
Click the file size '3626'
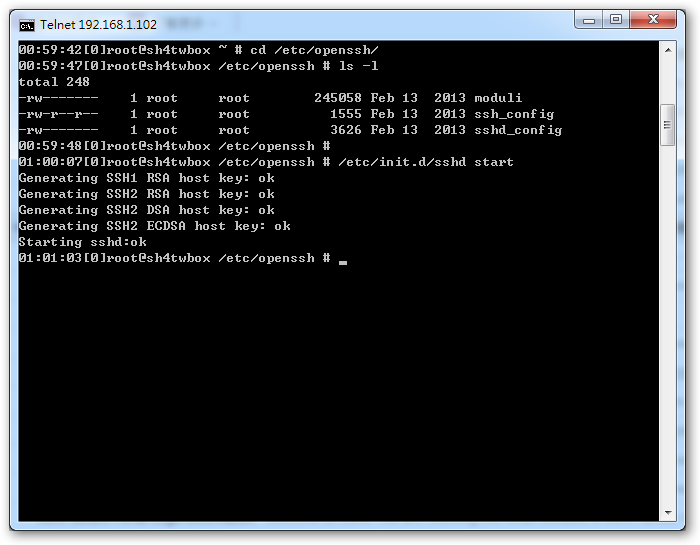[346, 130]
